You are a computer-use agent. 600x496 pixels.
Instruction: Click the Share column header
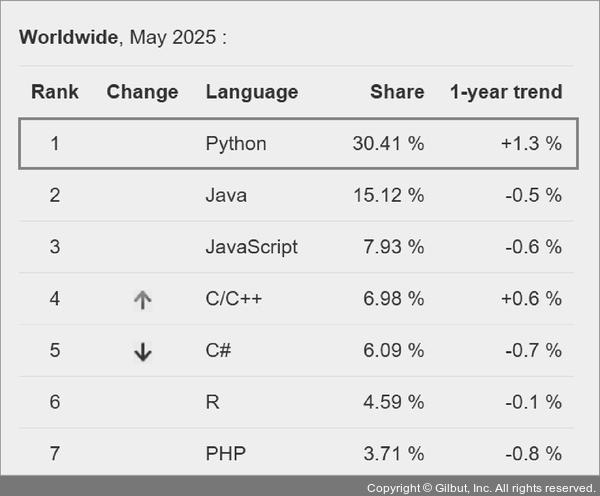click(x=397, y=92)
